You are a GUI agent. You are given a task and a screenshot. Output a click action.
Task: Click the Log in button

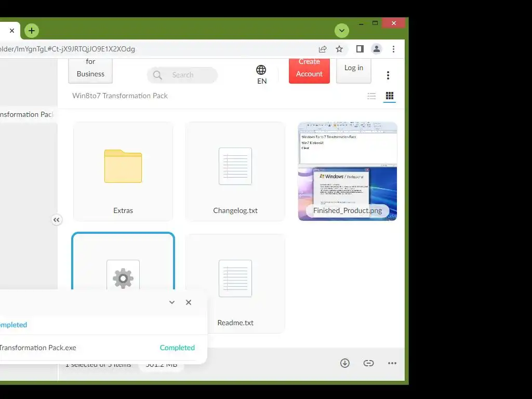(353, 70)
